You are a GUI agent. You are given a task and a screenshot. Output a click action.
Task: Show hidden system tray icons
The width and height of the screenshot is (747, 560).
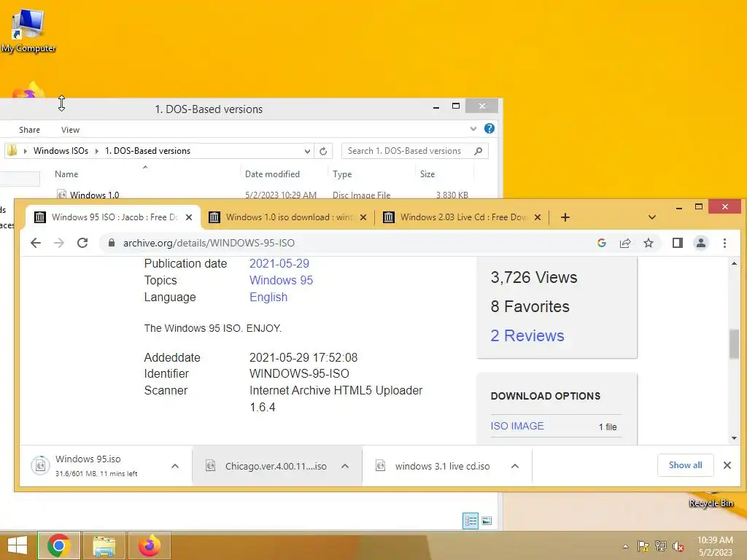pos(625,547)
